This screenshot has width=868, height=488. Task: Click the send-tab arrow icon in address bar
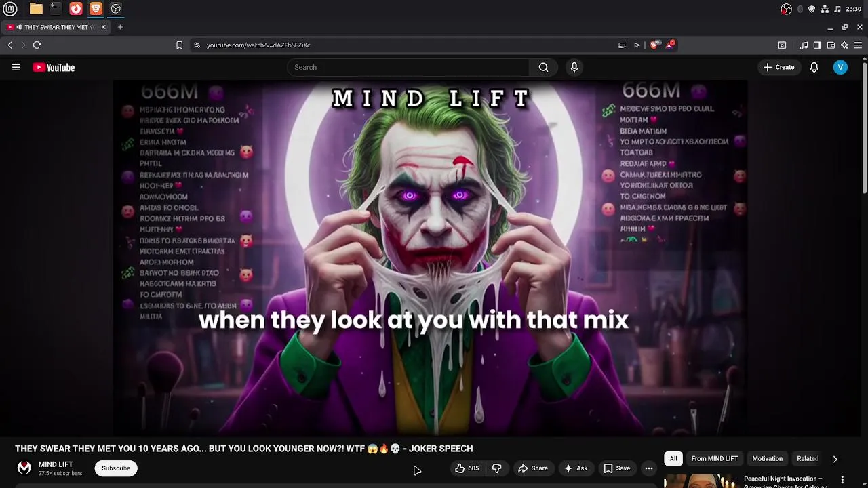[x=637, y=45]
